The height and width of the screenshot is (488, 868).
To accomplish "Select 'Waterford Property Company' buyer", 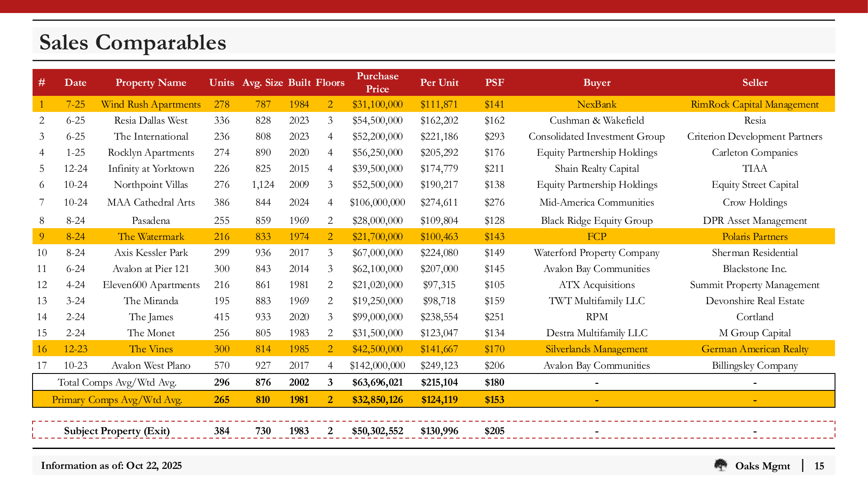I will 597,252.
